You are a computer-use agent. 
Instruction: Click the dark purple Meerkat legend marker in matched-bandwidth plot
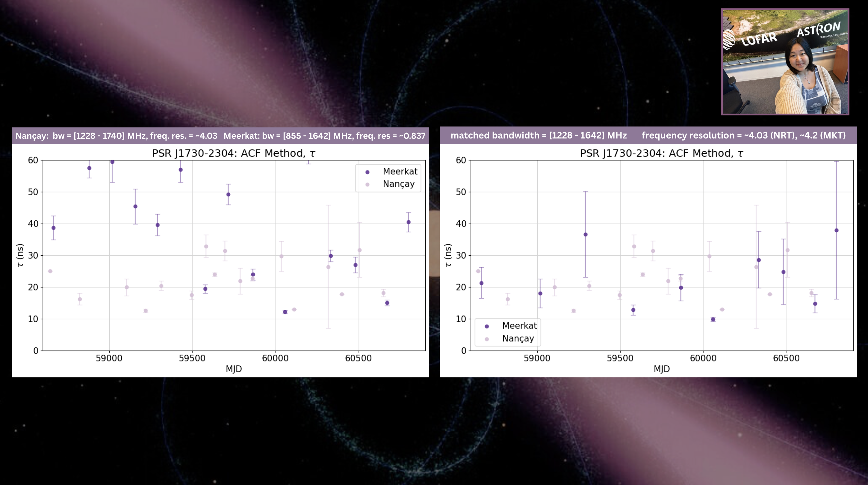(x=486, y=326)
